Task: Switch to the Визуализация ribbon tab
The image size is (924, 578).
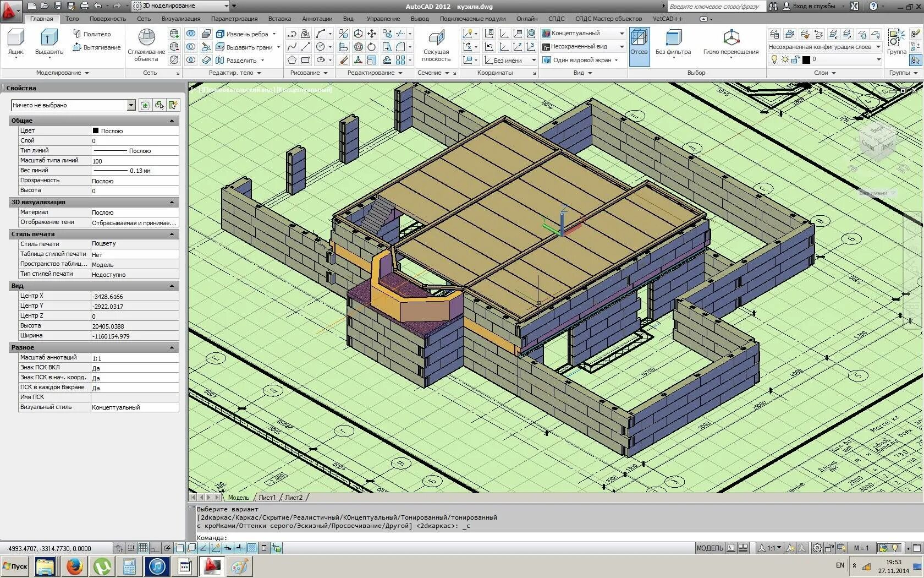Action: pyautogui.click(x=181, y=19)
